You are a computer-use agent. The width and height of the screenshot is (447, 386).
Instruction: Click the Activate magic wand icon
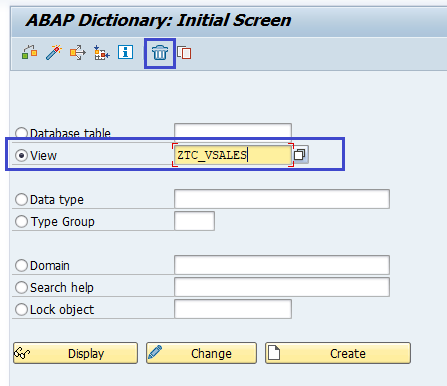[54, 53]
